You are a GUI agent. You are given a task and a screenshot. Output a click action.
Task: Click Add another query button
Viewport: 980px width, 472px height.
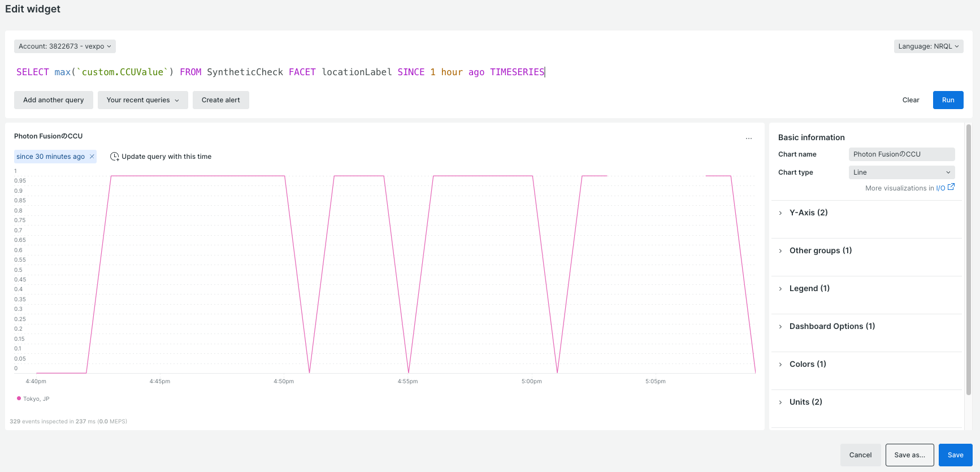point(54,100)
